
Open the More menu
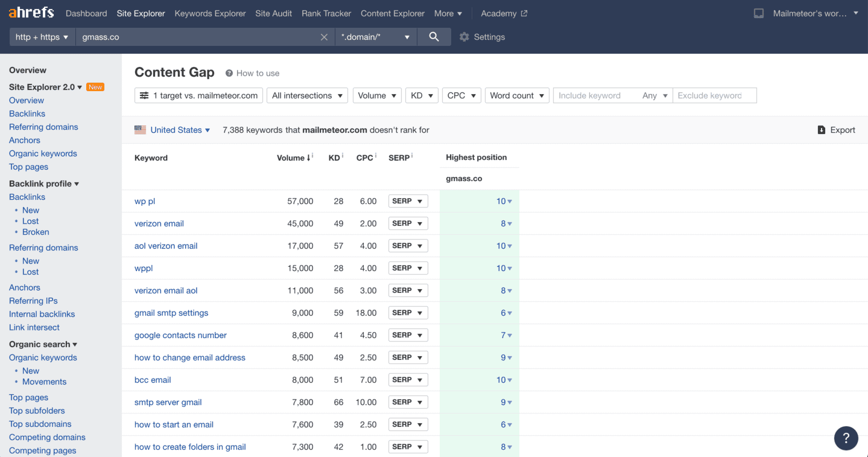pyautogui.click(x=448, y=13)
